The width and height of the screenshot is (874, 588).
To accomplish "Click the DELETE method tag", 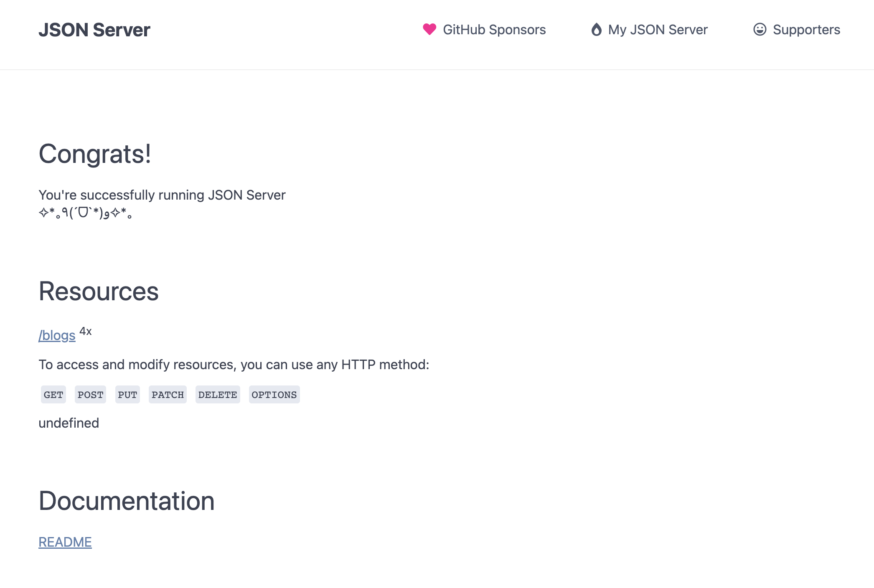I will [x=218, y=395].
